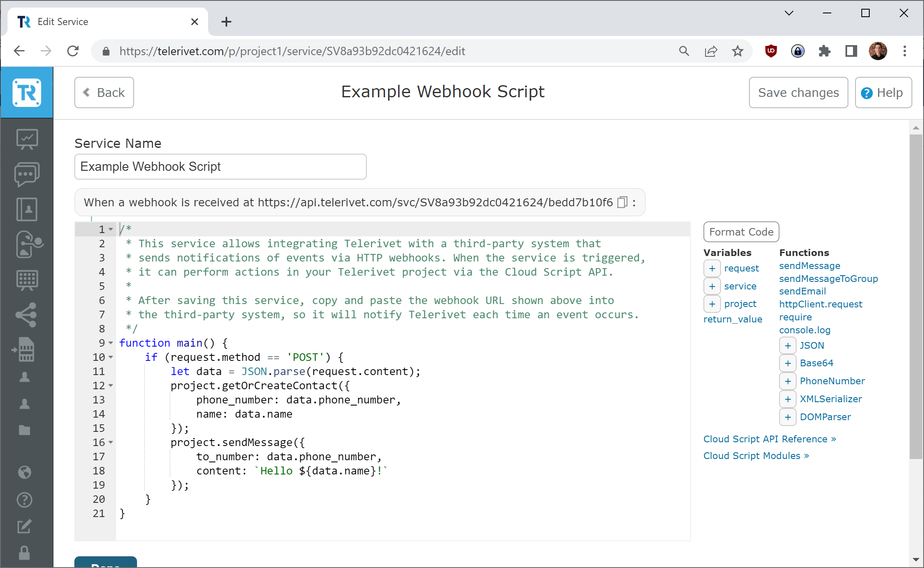
Task: Click the Extensions puzzle piece icon
Action: [824, 51]
